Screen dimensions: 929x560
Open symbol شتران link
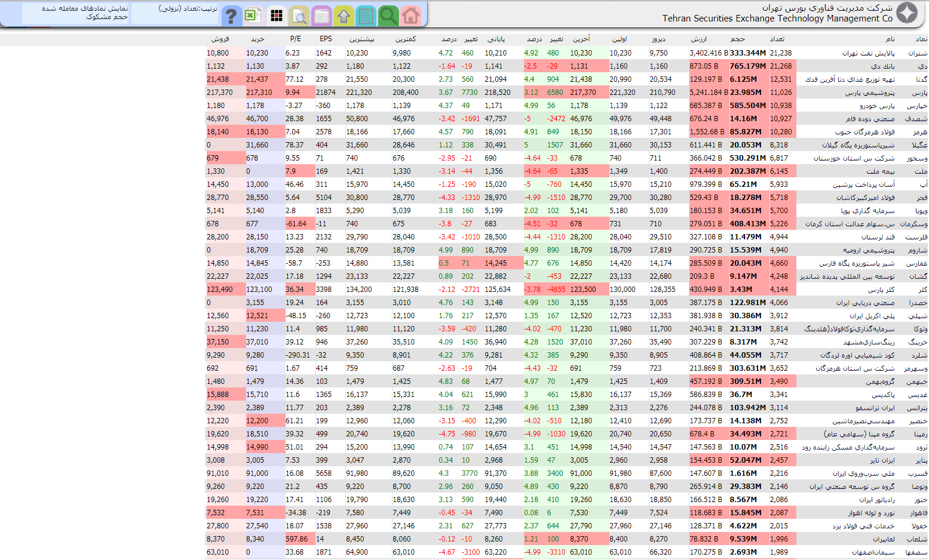[x=918, y=53]
